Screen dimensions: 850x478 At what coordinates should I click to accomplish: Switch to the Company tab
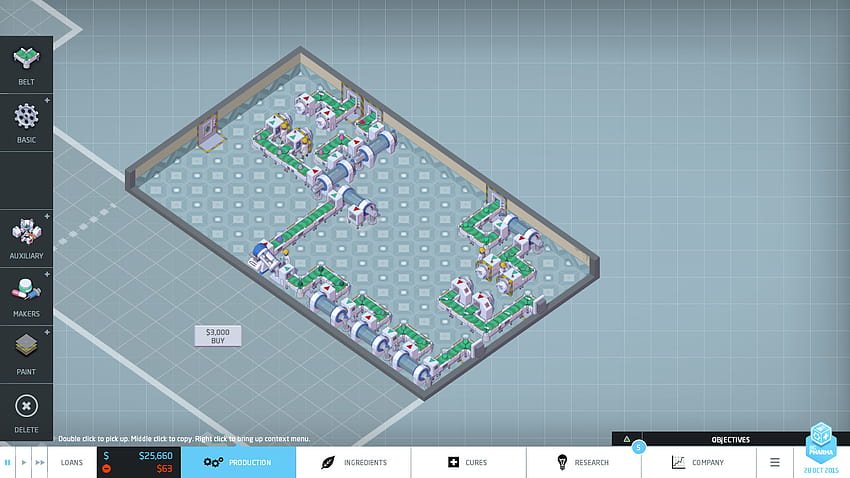click(698, 462)
